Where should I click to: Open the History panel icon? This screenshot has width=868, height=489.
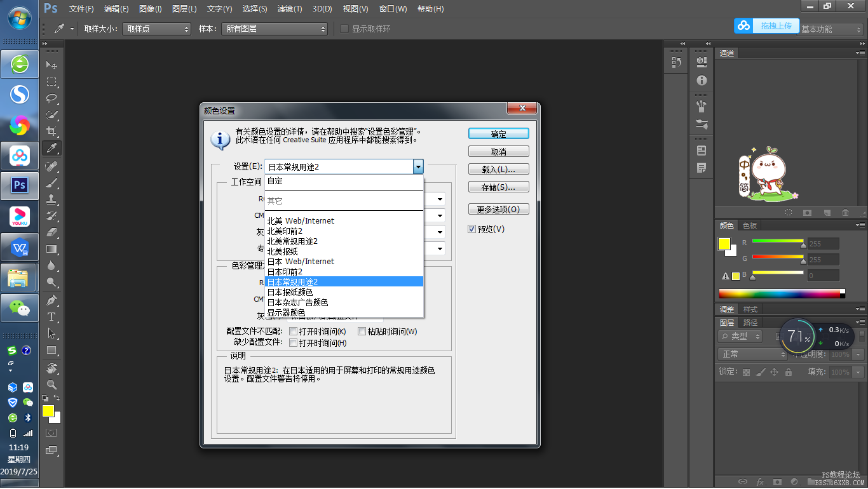tap(676, 62)
